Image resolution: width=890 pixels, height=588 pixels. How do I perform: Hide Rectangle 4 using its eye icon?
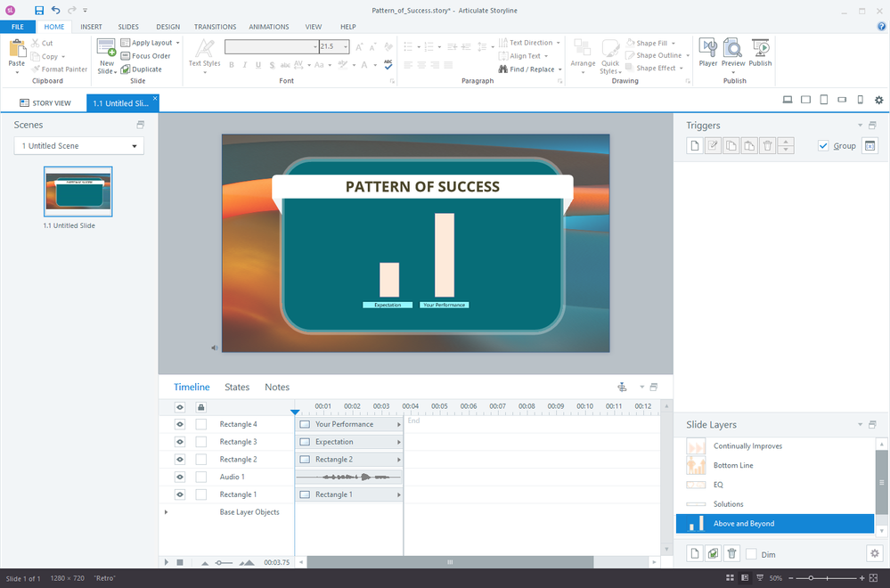pyautogui.click(x=180, y=424)
